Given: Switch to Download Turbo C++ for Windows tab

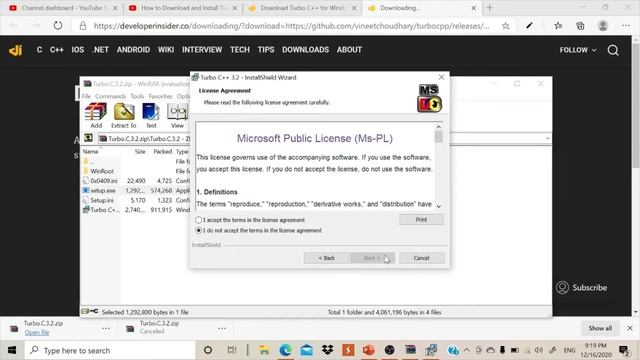Looking at the screenshot, I should click(x=302, y=8).
